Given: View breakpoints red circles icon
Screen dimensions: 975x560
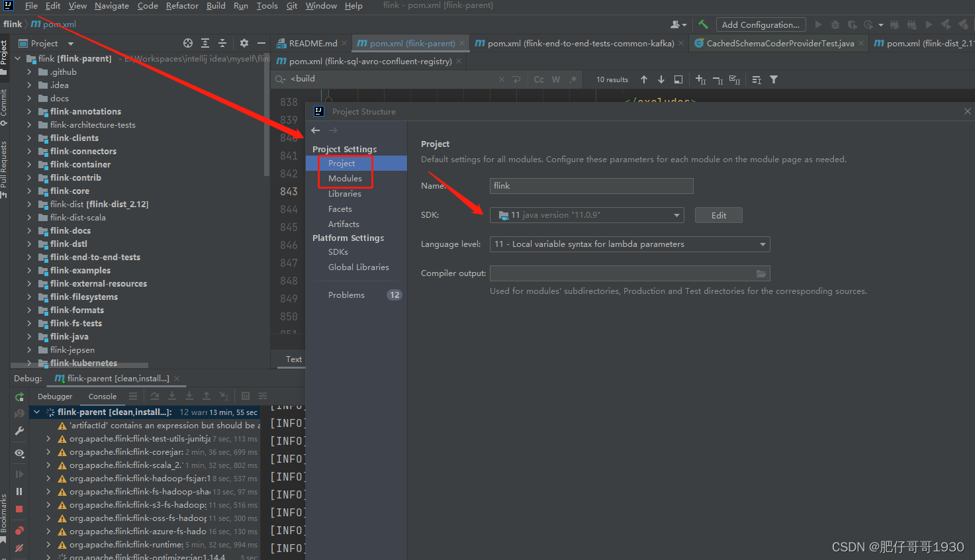Looking at the screenshot, I should (19, 531).
